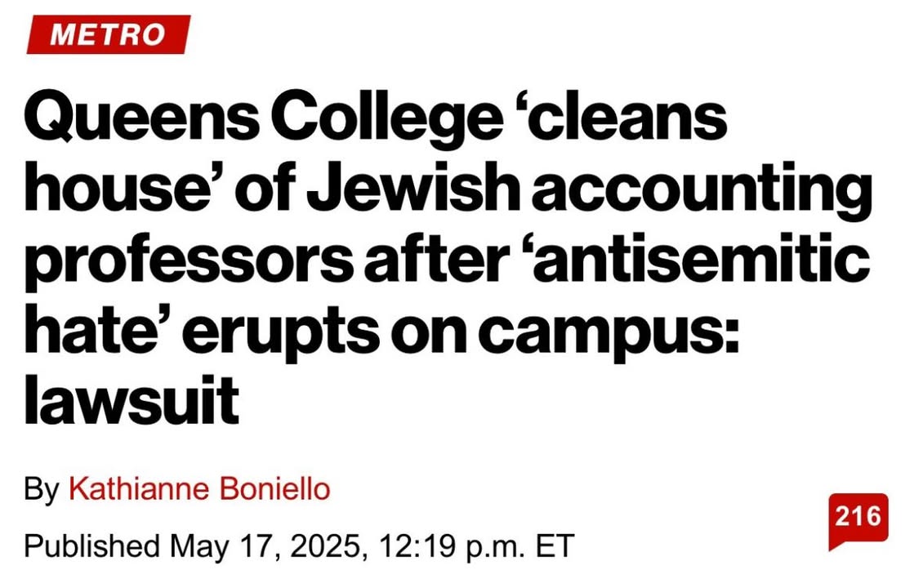Click the word 'lawsuit' in the headline

point(132,399)
